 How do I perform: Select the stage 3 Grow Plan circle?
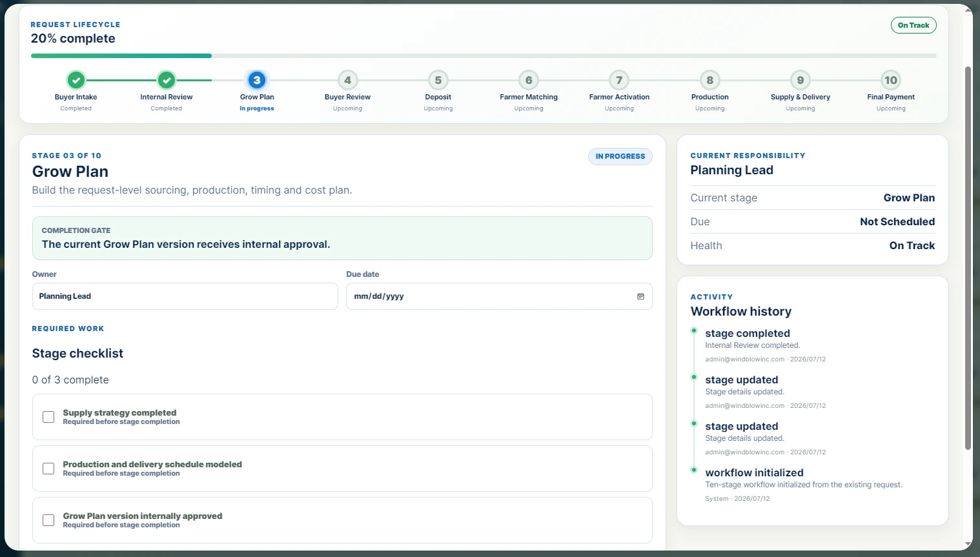tap(257, 80)
